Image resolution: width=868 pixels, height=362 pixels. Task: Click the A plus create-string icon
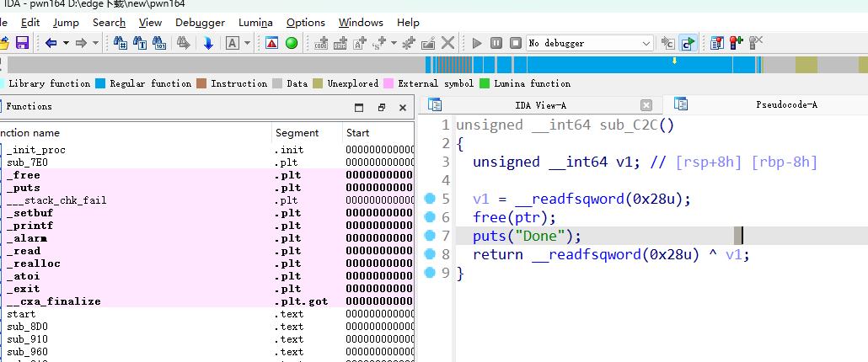click(361, 43)
